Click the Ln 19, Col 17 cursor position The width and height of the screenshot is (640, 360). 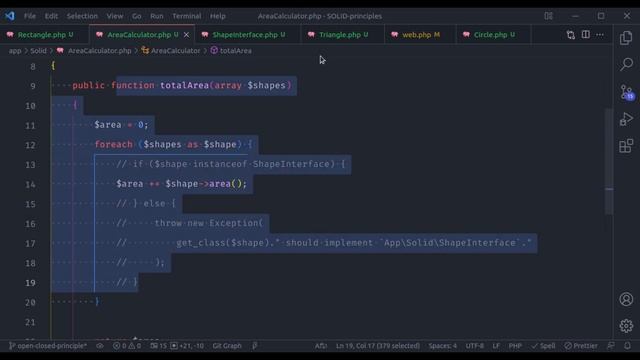click(378, 346)
